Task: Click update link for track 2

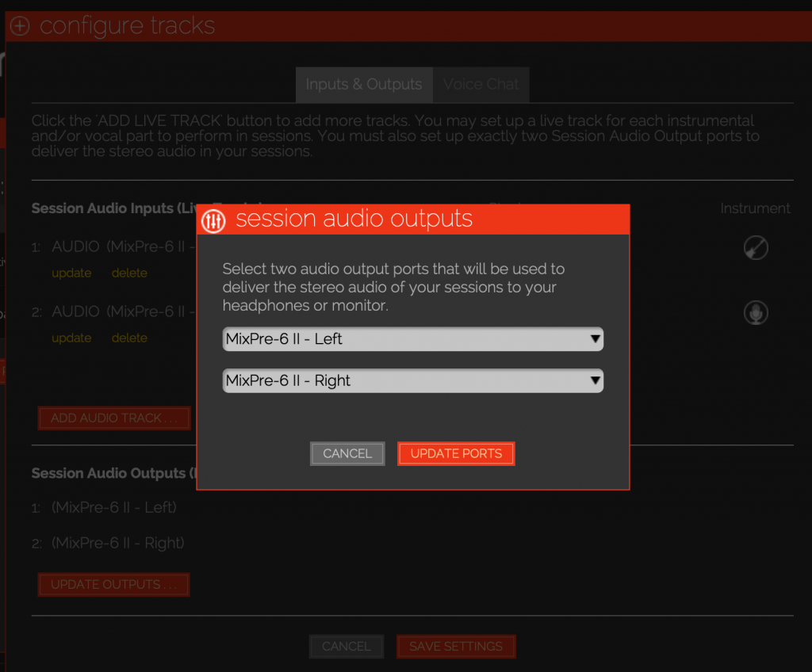Action: pos(71,338)
